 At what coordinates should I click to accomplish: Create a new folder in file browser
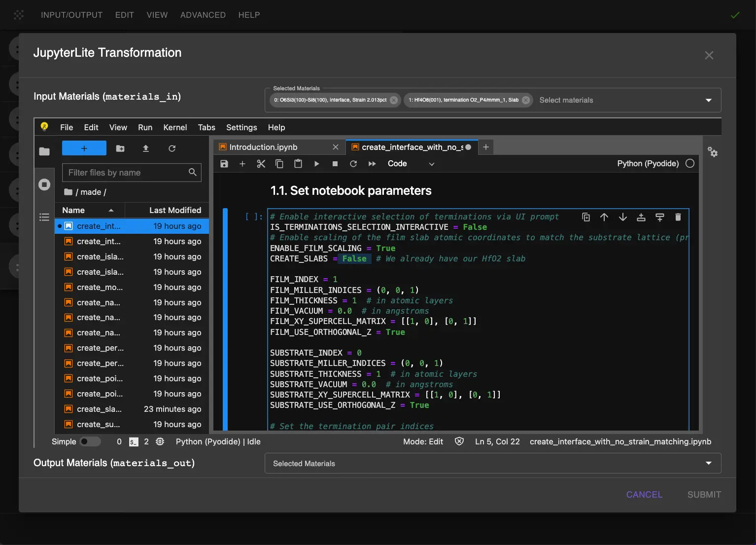120,148
